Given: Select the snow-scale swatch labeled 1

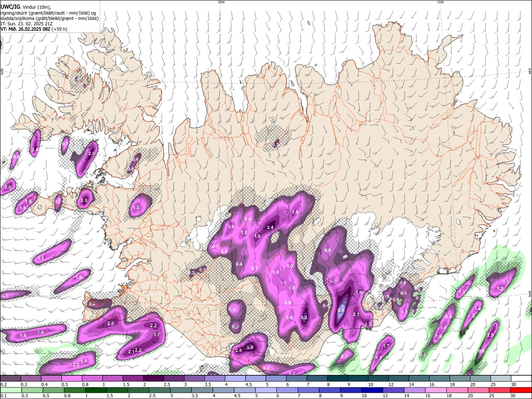Looking at the screenshot, I should (112, 379).
